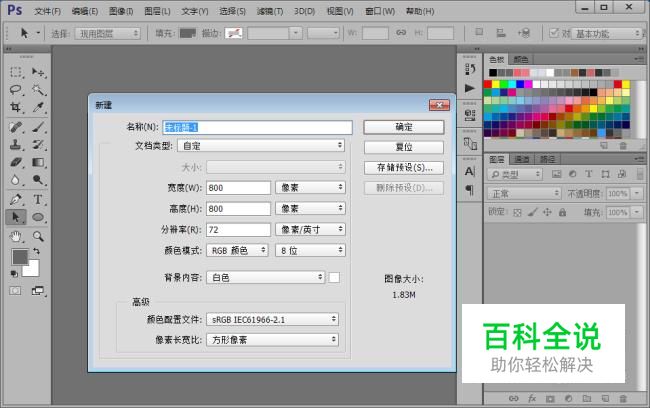
Task: Change the screen mode icon
Action: tap(38, 291)
